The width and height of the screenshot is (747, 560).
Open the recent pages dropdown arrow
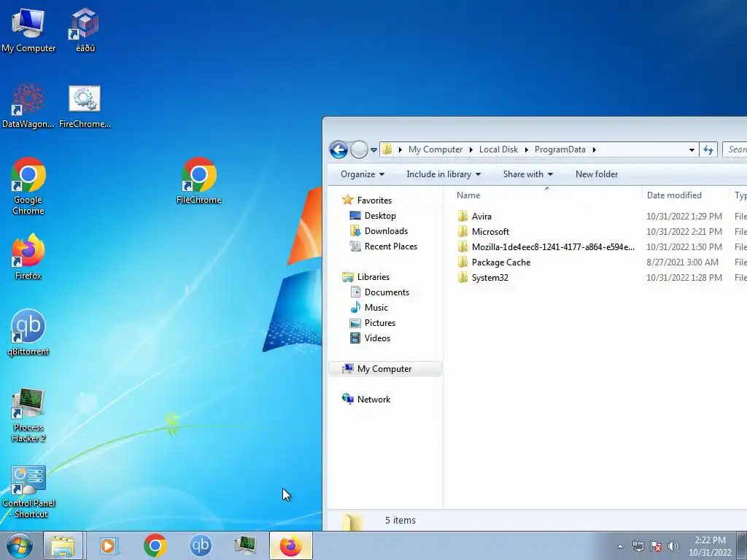(374, 150)
